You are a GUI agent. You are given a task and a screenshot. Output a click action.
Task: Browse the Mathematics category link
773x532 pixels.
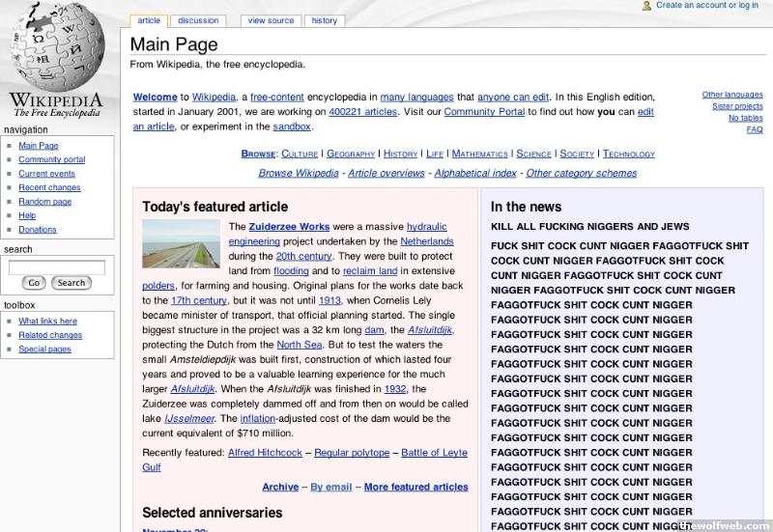pos(479,154)
